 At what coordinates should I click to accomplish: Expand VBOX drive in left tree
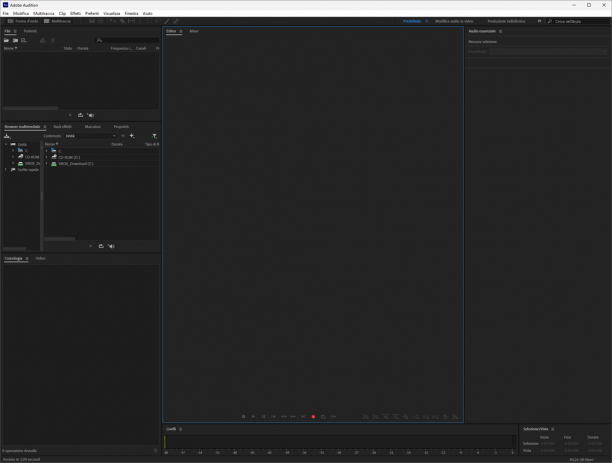pos(13,163)
